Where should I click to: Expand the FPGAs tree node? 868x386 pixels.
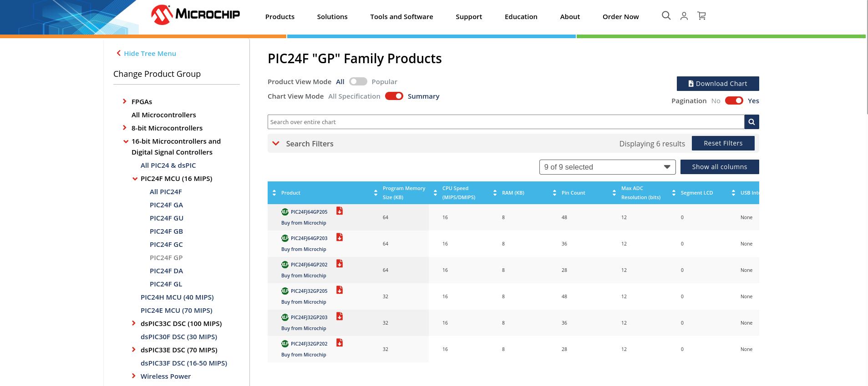[x=125, y=101]
